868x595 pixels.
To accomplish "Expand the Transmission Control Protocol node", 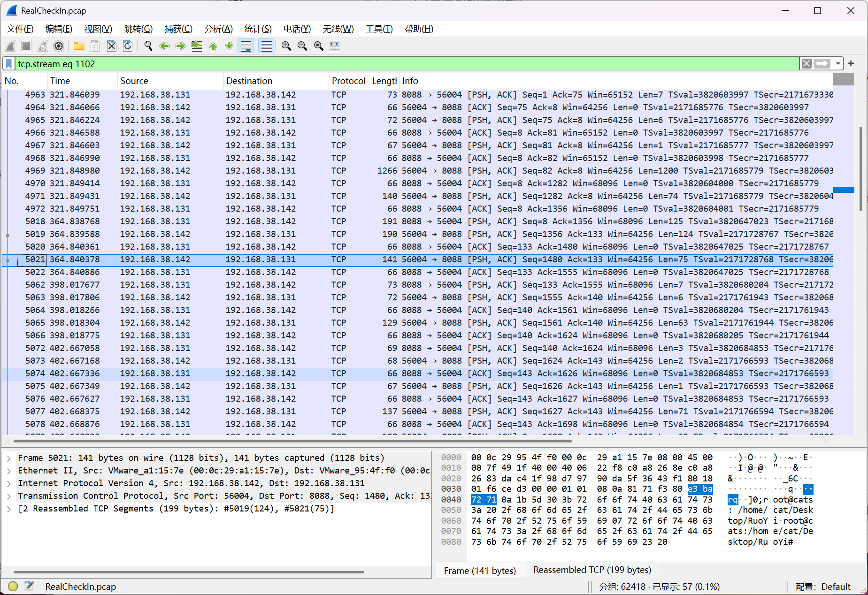I will (x=9, y=496).
